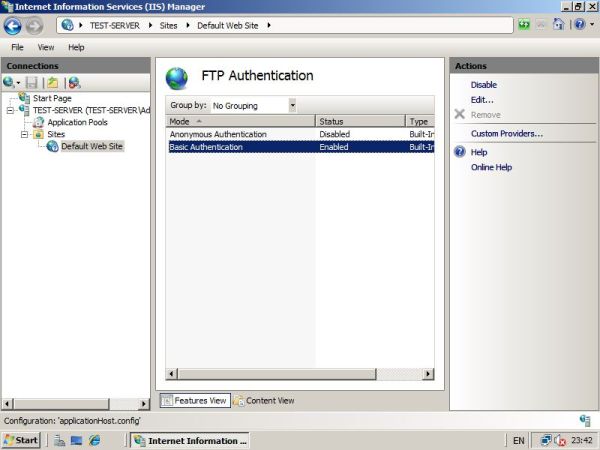Select the TEST-SERVER node in tree
This screenshot has height=450, width=600.
(x=91, y=110)
